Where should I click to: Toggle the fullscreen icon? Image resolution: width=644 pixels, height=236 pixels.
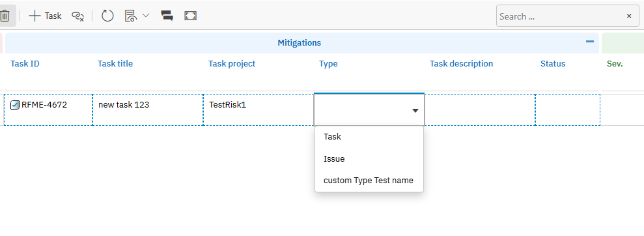[191, 16]
